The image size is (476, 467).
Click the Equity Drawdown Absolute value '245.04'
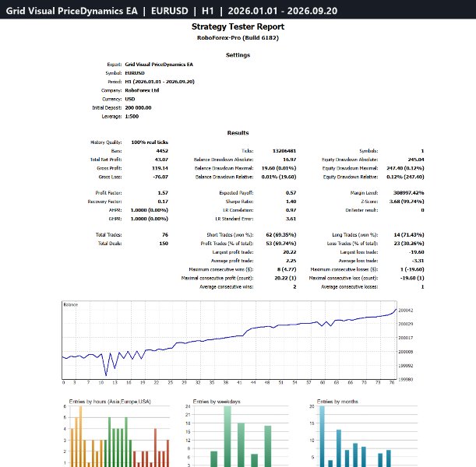(x=416, y=160)
